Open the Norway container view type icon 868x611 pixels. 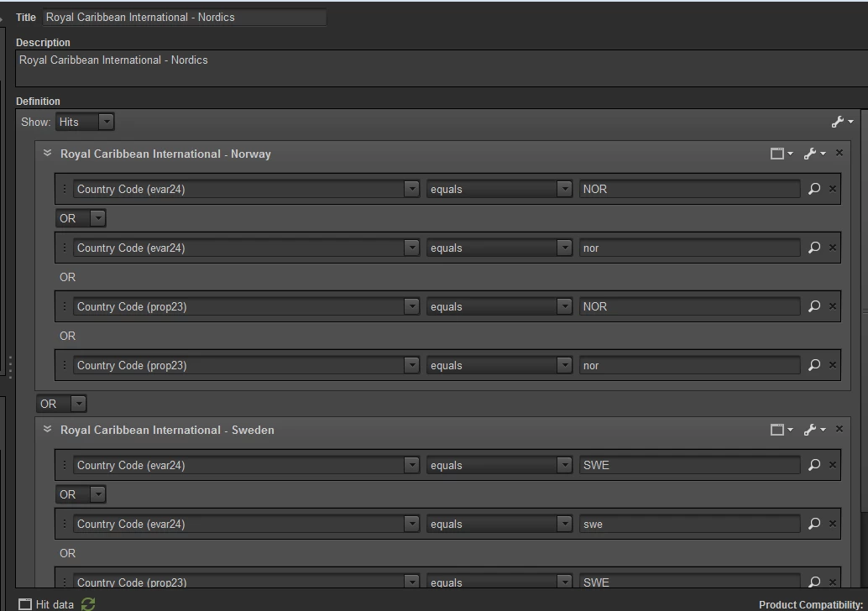click(781, 154)
